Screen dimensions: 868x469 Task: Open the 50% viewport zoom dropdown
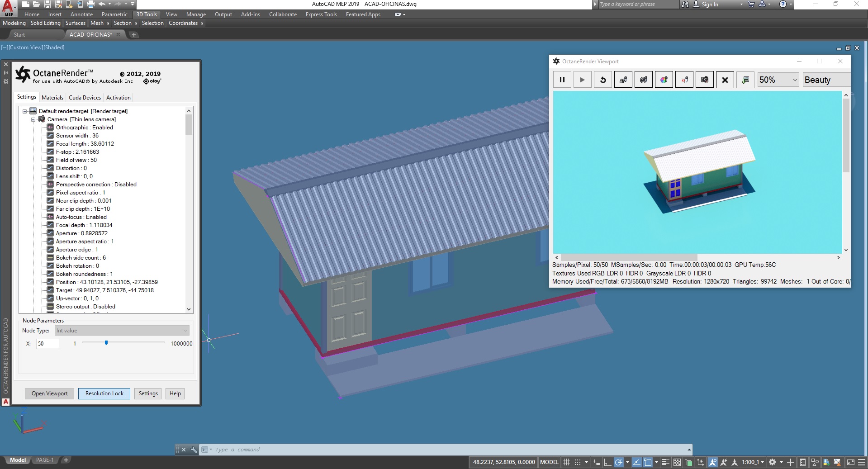point(778,80)
